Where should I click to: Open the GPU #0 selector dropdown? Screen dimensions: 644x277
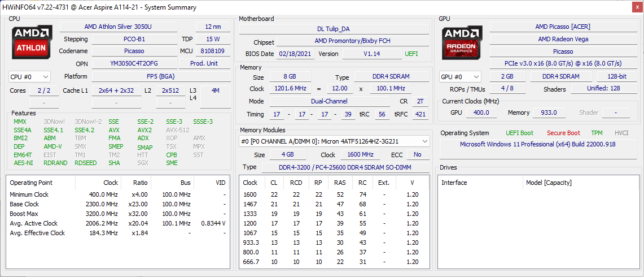pyautogui.click(x=460, y=76)
